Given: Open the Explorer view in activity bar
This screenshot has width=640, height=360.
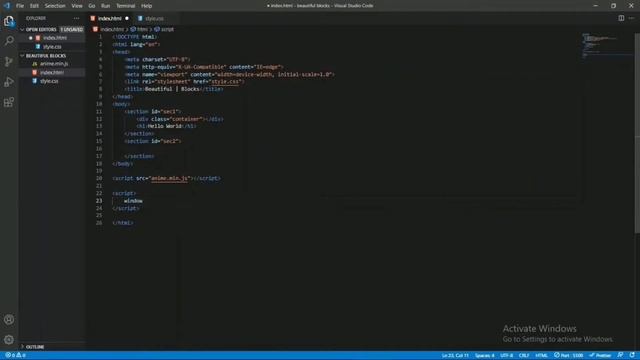Looking at the screenshot, I should coord(9,21).
